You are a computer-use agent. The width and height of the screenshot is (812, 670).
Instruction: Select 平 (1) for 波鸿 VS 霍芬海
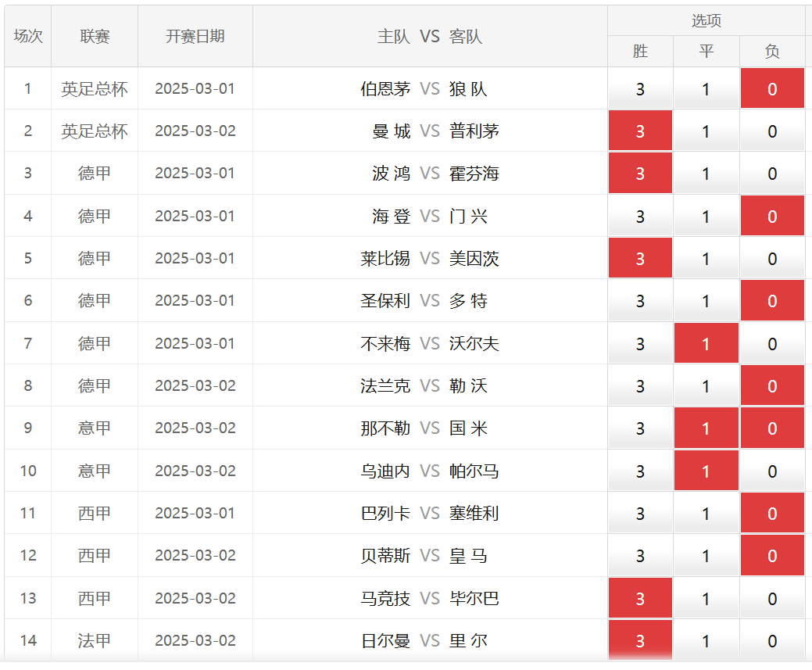(x=706, y=173)
